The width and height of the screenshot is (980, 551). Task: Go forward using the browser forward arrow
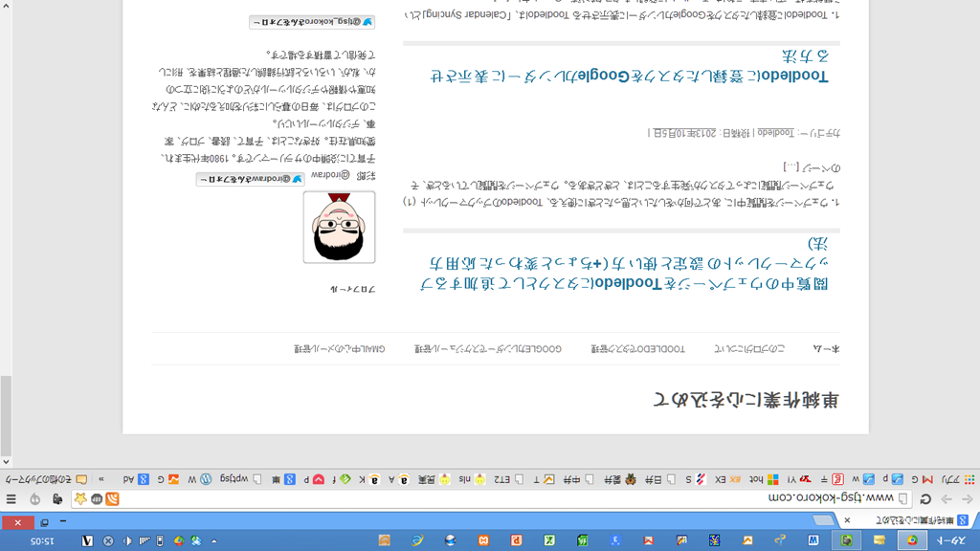pyautogui.click(x=947, y=499)
